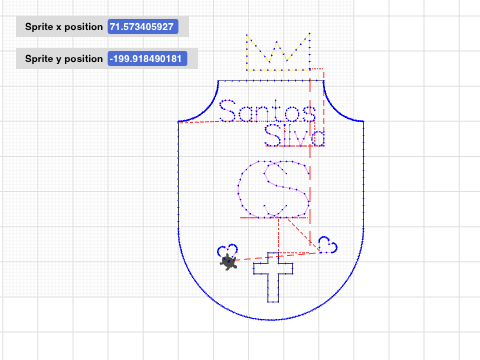This screenshot has height=360, width=480.
Task: Select the Sprite x position value 71.573405927
Action: tap(143, 27)
